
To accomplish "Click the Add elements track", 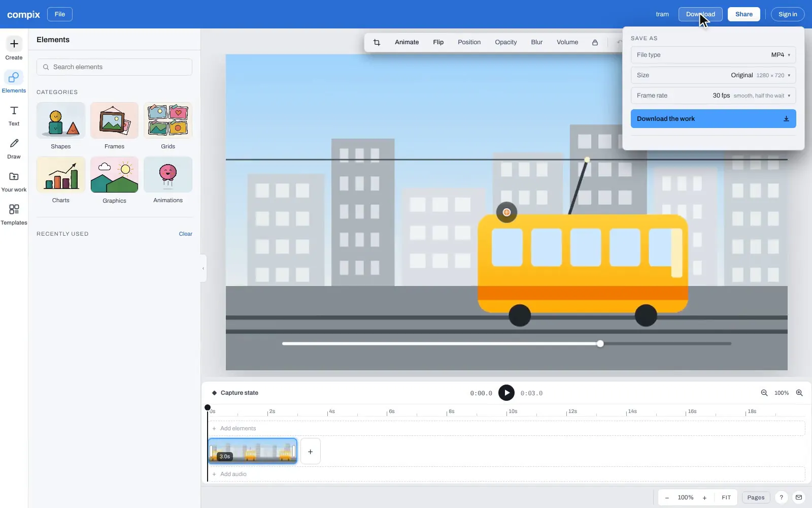I will (506, 428).
